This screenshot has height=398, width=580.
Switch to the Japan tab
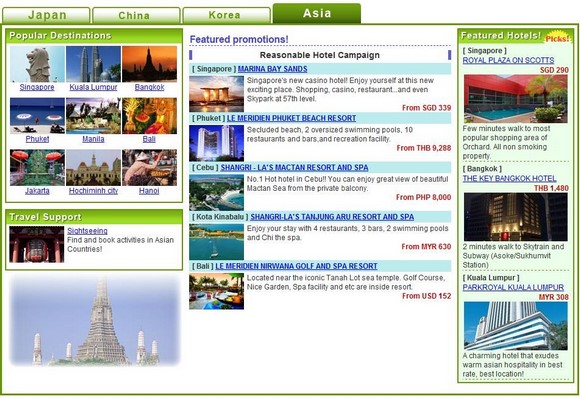(46, 16)
